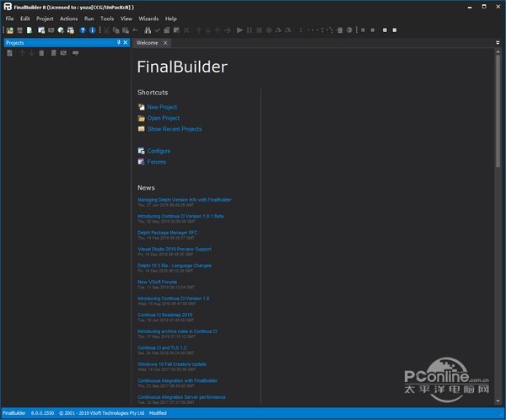
Task: Open the Actions menu
Action: pos(68,18)
